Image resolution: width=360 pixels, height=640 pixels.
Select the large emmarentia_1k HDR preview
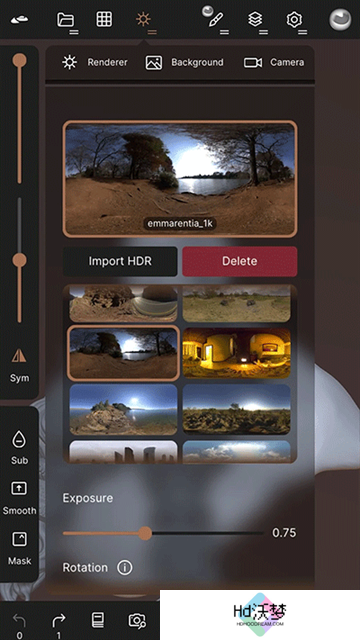(180, 179)
